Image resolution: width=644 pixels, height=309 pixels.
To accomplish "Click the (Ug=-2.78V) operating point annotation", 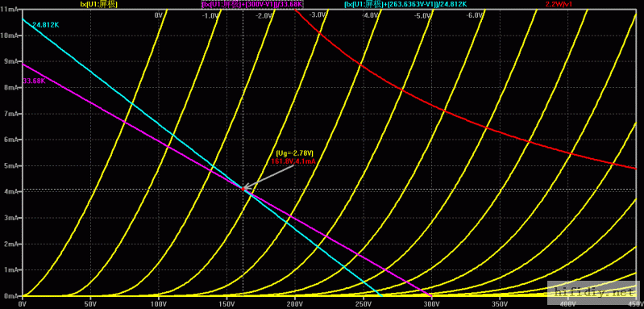I will (294, 153).
